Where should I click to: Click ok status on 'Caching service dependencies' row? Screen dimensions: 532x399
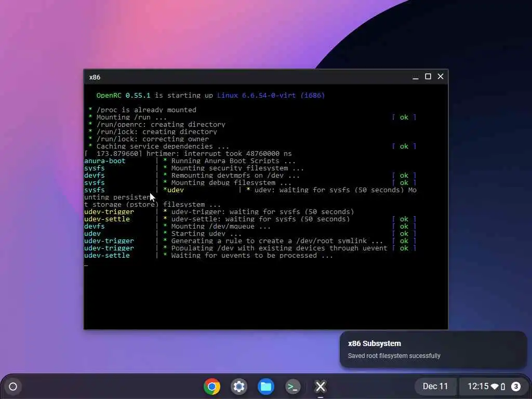tap(404, 146)
